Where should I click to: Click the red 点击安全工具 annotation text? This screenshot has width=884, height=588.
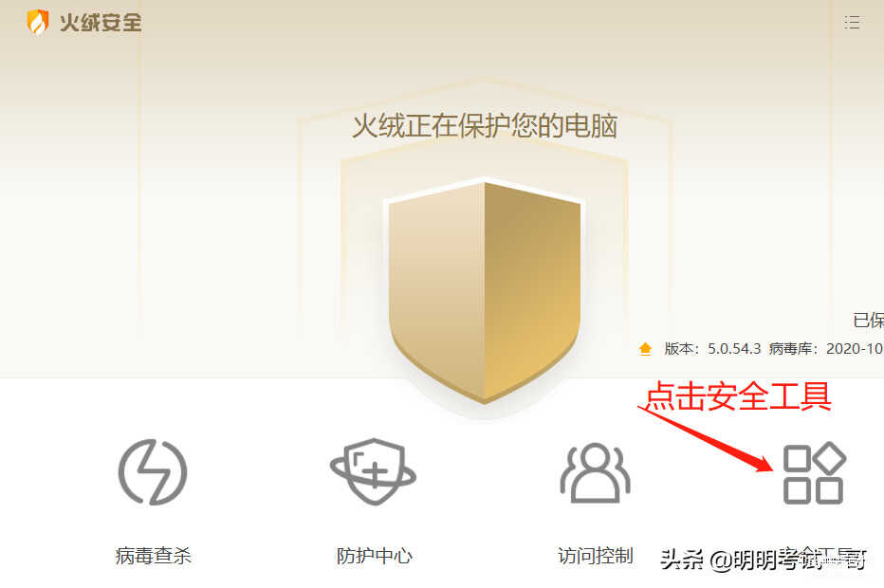[x=738, y=396]
